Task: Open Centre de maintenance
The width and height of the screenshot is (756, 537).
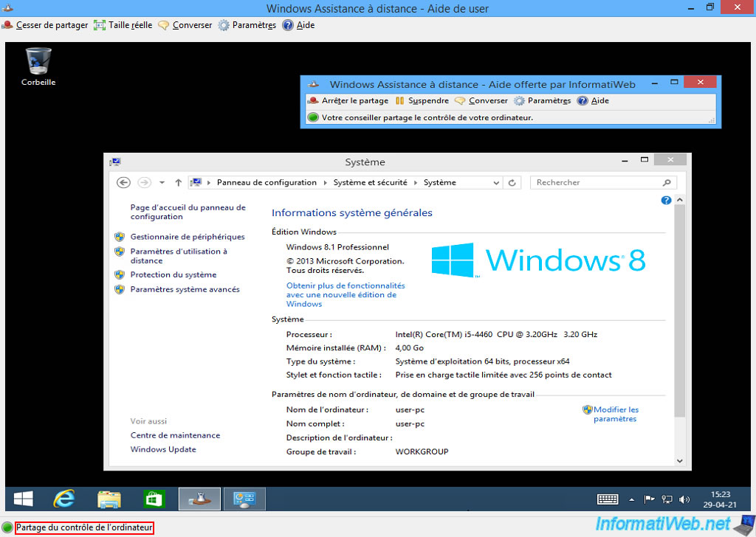Action: point(175,435)
